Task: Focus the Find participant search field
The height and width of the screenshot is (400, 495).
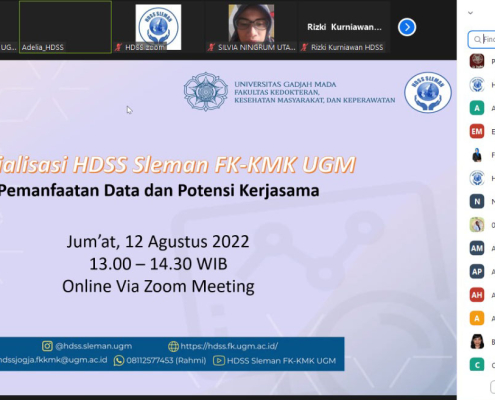Action: point(482,39)
